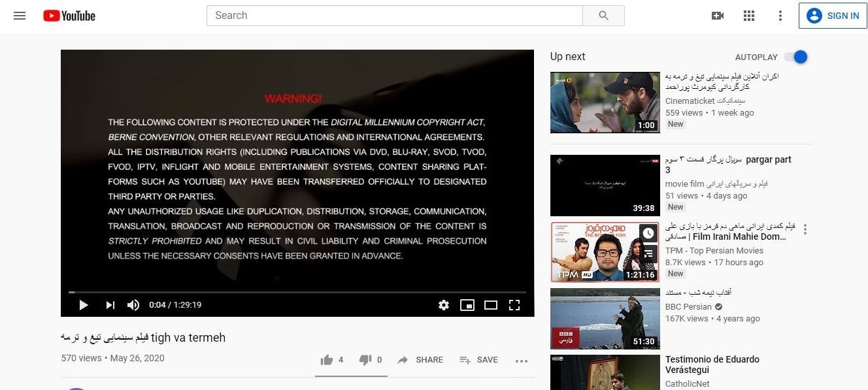Click the video progress bar

coord(297,292)
